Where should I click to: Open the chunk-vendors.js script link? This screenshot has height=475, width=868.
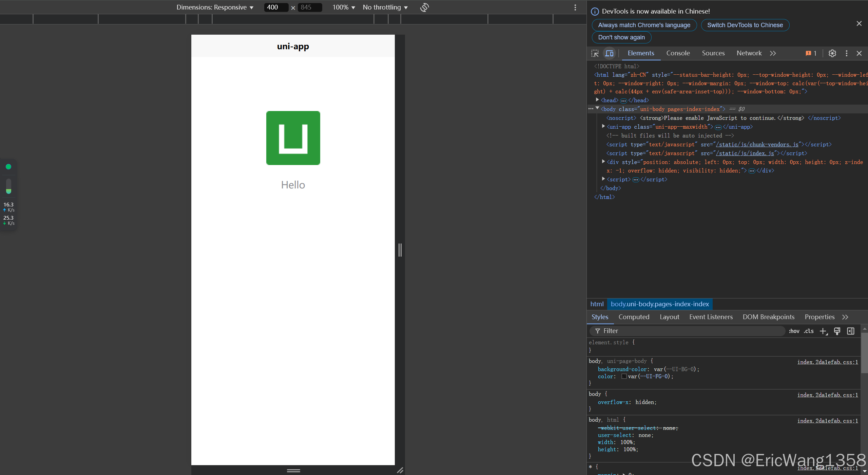(x=757, y=144)
